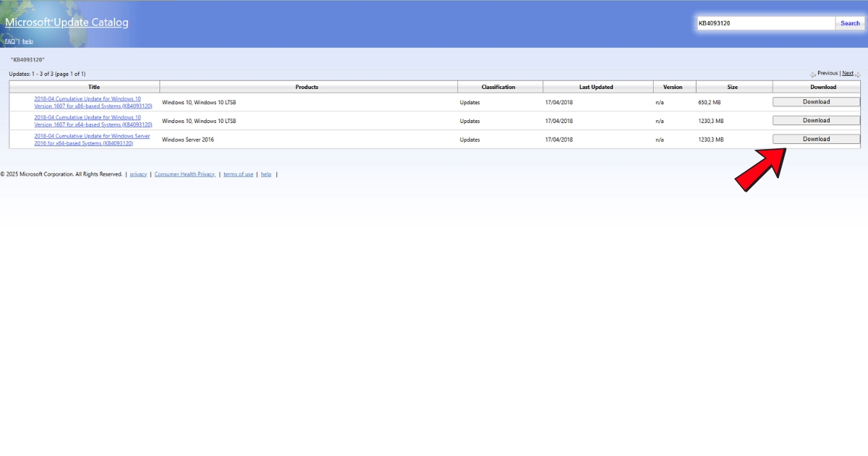Sort results by Classification column header

[x=498, y=87]
